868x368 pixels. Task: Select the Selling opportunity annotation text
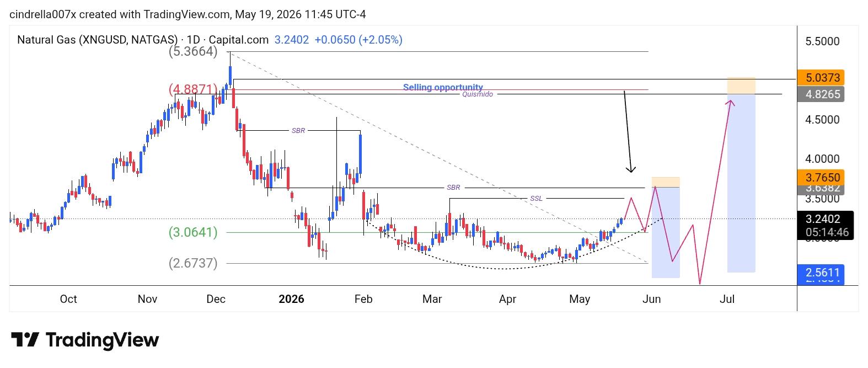tap(443, 87)
